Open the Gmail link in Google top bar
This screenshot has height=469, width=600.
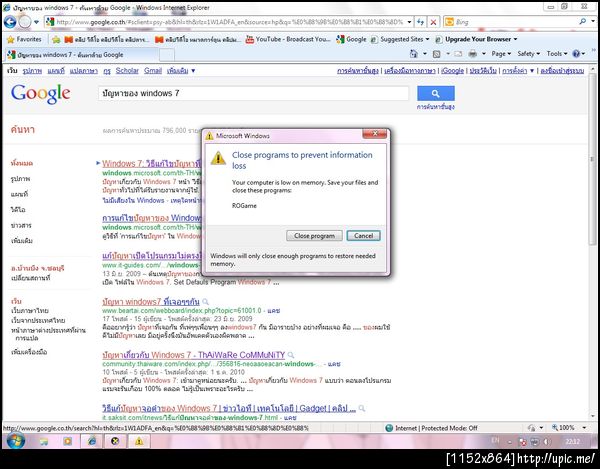click(x=153, y=70)
